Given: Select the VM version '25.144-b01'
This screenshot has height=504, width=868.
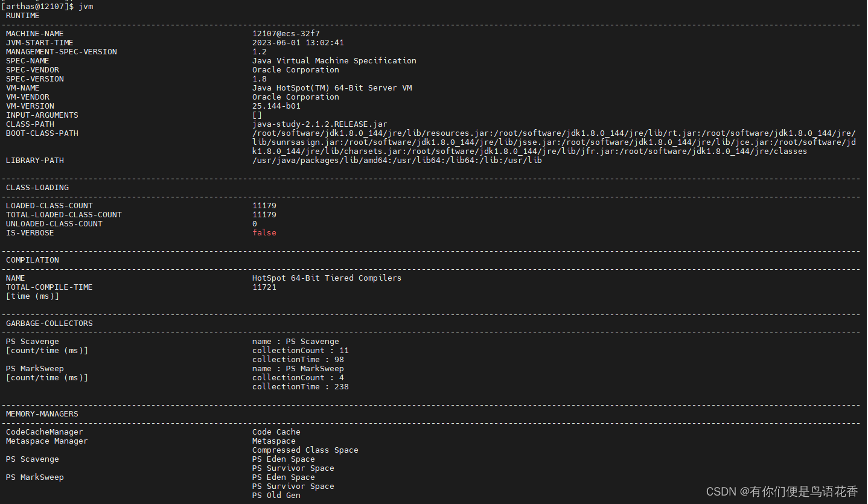Looking at the screenshot, I should (276, 106).
